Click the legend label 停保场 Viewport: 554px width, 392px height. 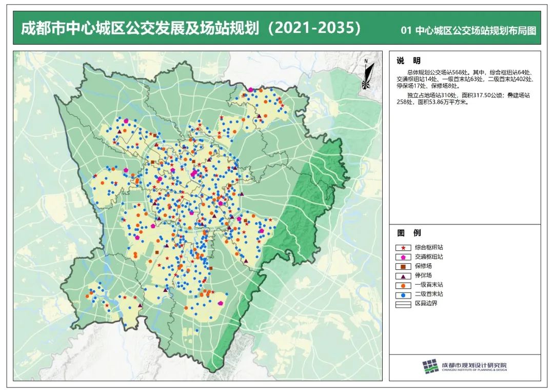423,275
